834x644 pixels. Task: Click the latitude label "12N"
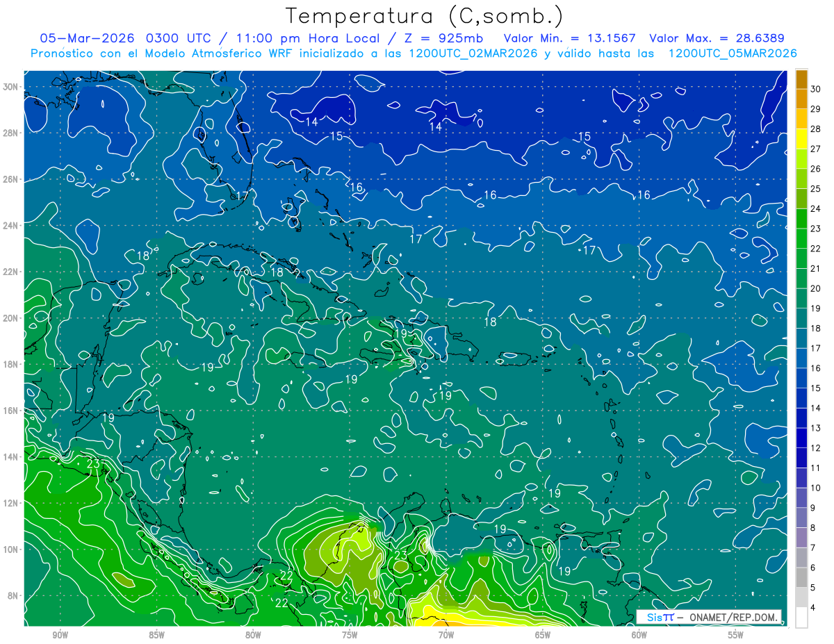pyautogui.click(x=11, y=503)
